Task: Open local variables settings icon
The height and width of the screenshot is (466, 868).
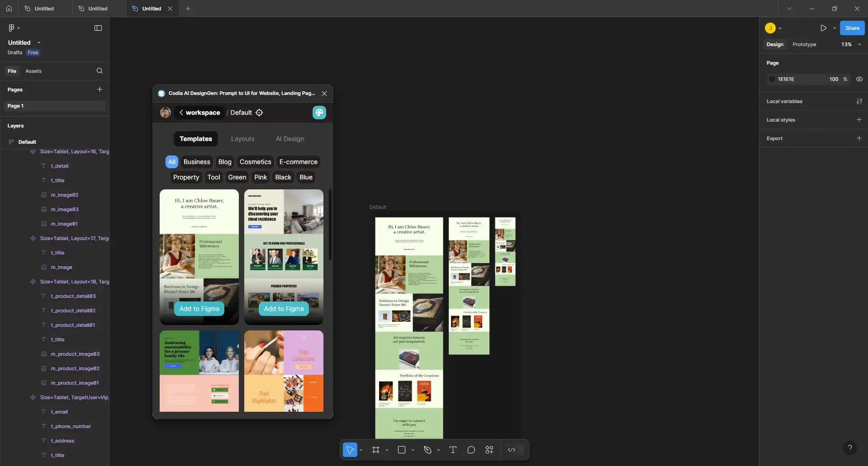Action: 859,101
